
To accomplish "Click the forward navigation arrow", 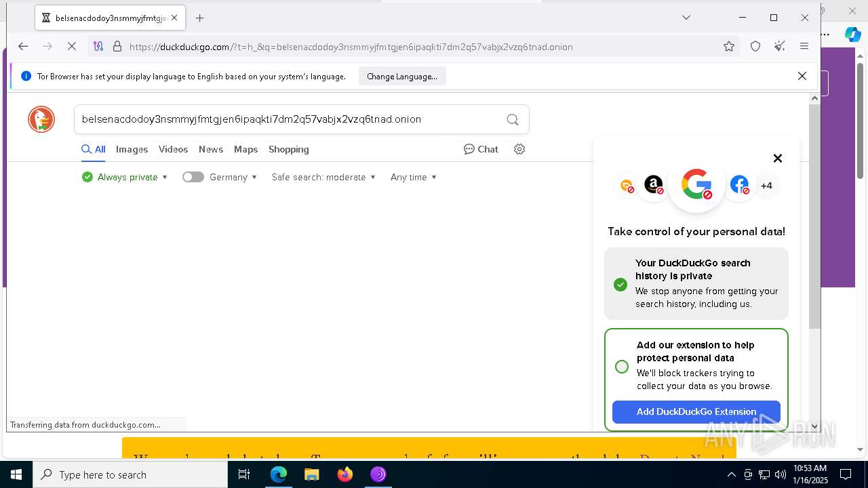I will [x=47, y=47].
